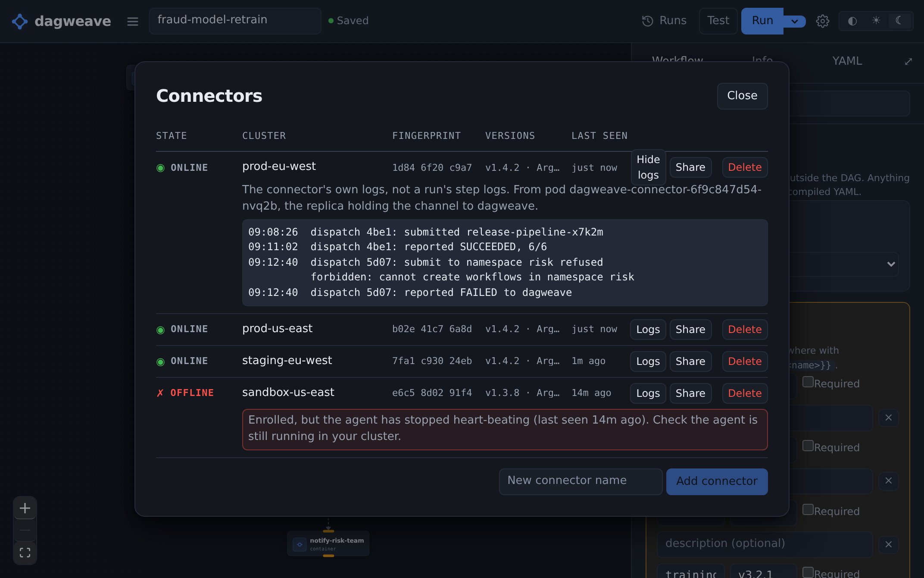Expand the side panel select chevron
Image resolution: width=924 pixels, height=578 pixels.
click(x=891, y=264)
